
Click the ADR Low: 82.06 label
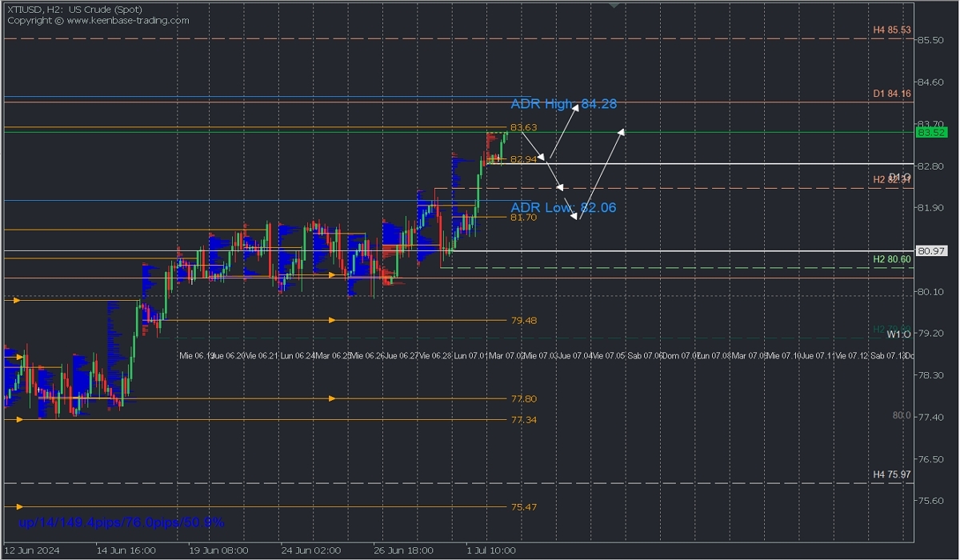click(563, 208)
